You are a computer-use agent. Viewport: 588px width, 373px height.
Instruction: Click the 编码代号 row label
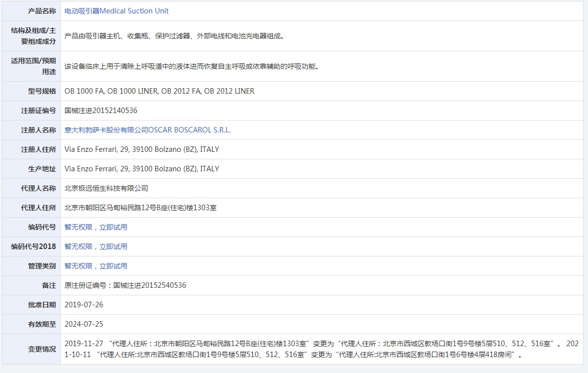click(42, 227)
